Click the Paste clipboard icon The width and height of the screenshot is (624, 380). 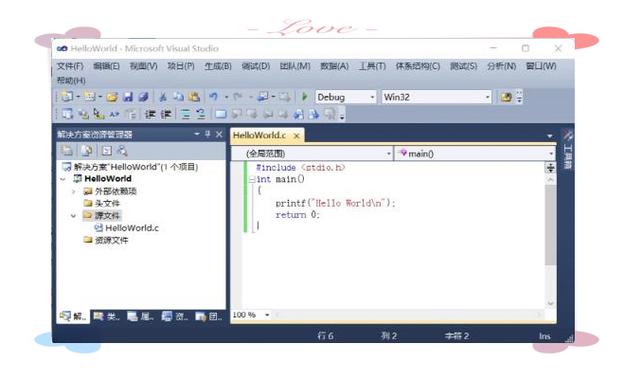194,97
